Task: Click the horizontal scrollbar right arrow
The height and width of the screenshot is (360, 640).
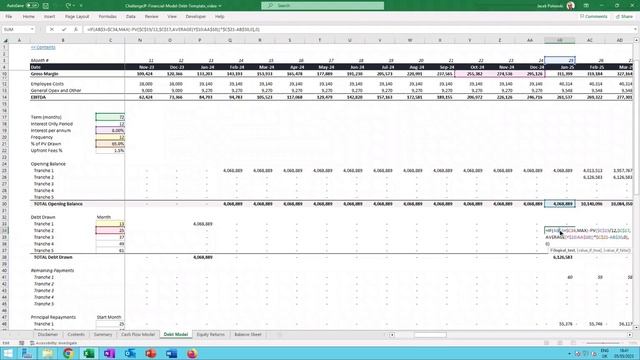Action: coord(630,335)
